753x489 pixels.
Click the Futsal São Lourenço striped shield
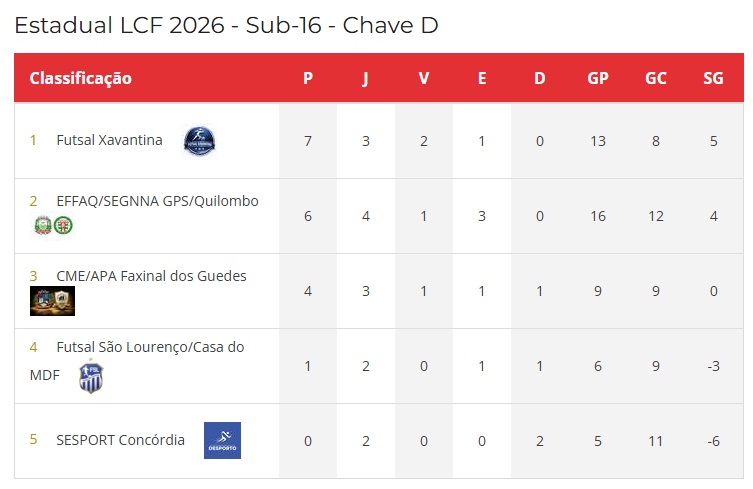[91, 376]
